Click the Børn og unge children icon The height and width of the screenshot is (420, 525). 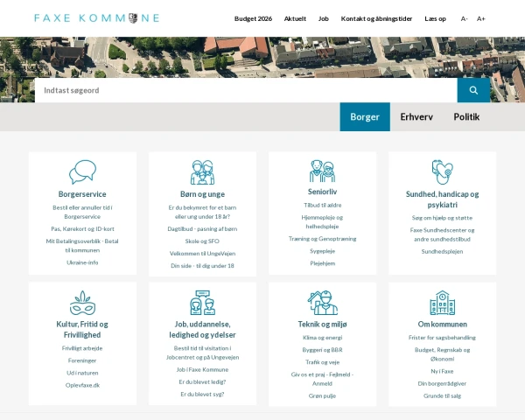[202, 171]
